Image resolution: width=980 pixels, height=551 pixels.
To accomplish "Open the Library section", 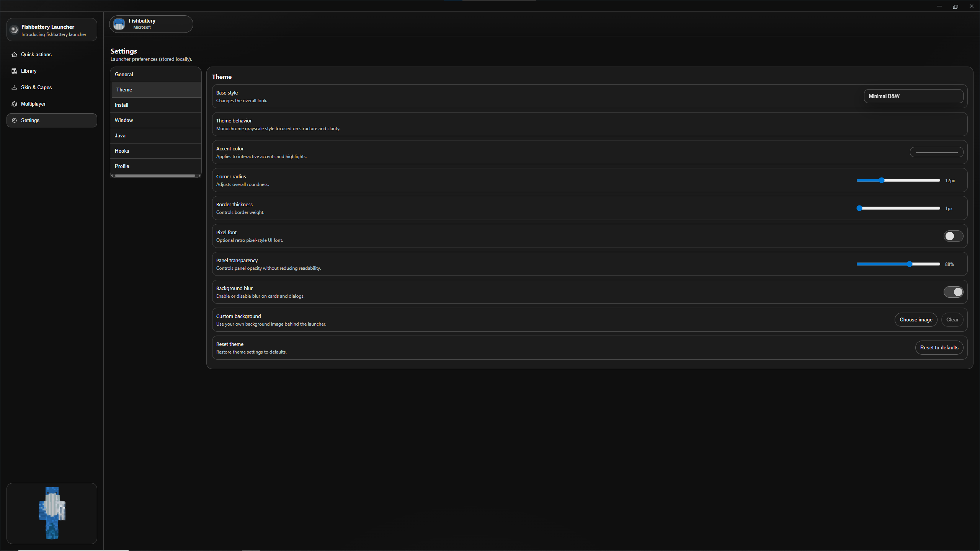I will (x=29, y=71).
